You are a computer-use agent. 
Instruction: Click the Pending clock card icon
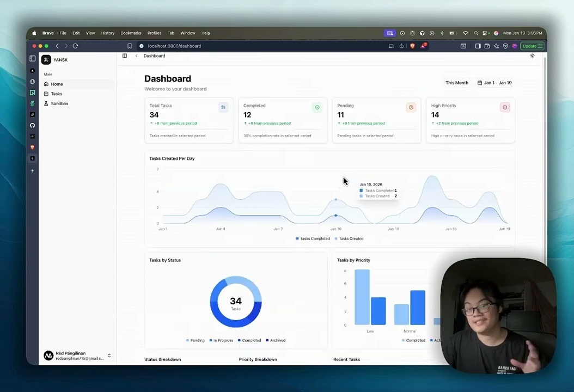[x=411, y=107]
